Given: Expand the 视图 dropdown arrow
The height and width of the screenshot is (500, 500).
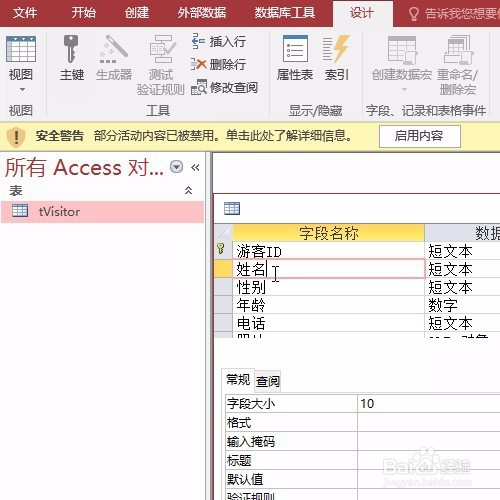Looking at the screenshot, I should tap(22, 89).
